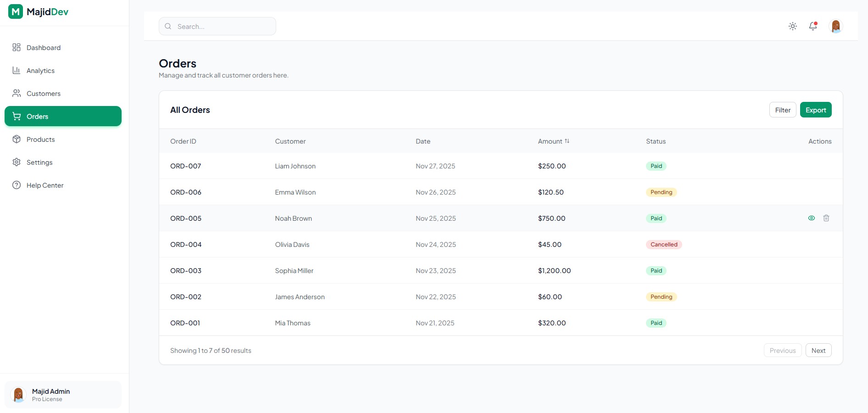
Task: Toggle light mode with the sun icon
Action: (792, 26)
